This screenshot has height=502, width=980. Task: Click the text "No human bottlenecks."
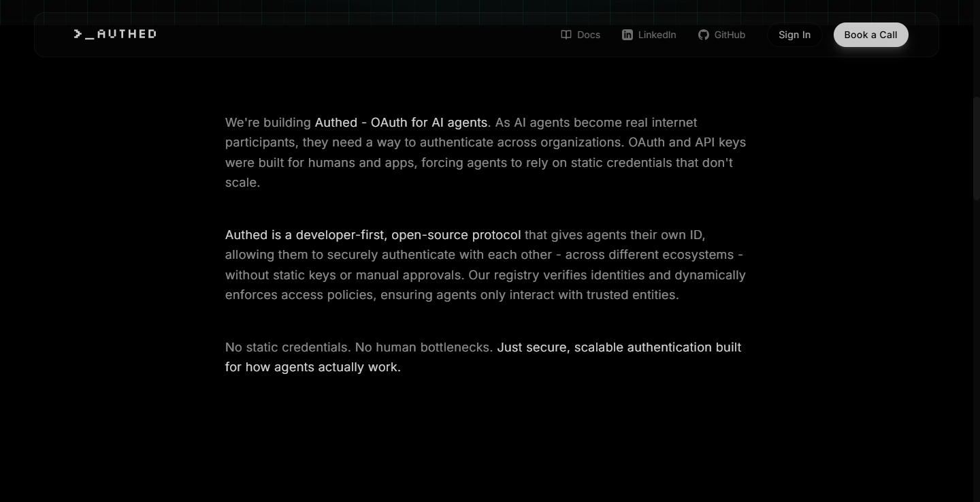pyautogui.click(x=424, y=347)
